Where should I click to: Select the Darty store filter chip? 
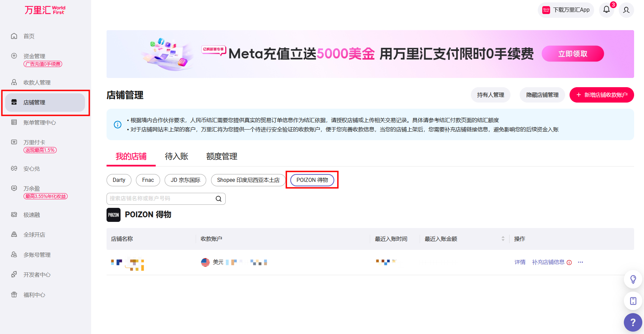coord(119,180)
